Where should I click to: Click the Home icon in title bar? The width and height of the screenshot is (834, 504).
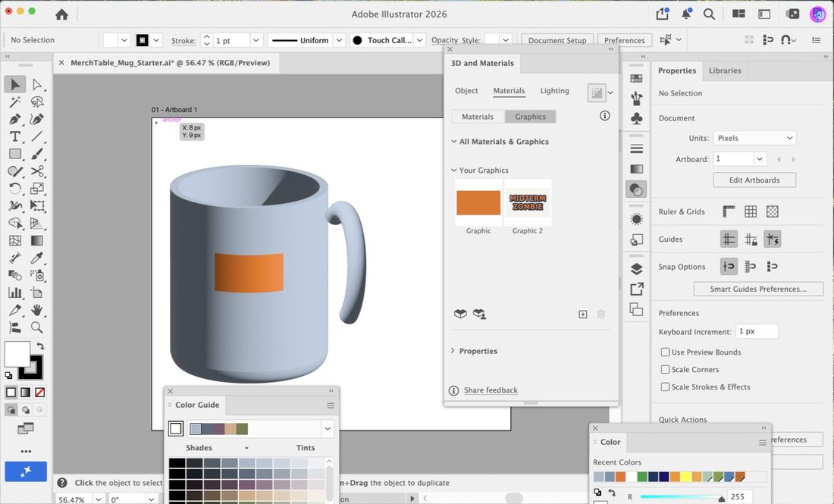point(61,14)
